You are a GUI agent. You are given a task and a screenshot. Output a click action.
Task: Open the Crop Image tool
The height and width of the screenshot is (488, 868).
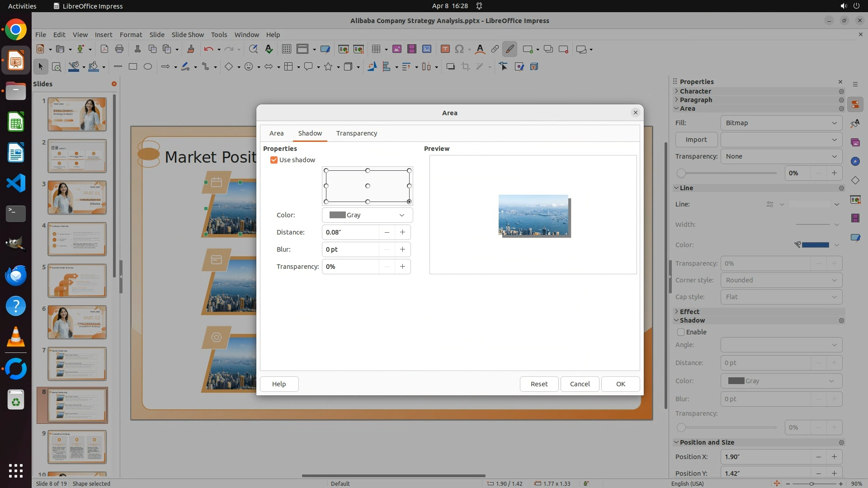(x=465, y=67)
